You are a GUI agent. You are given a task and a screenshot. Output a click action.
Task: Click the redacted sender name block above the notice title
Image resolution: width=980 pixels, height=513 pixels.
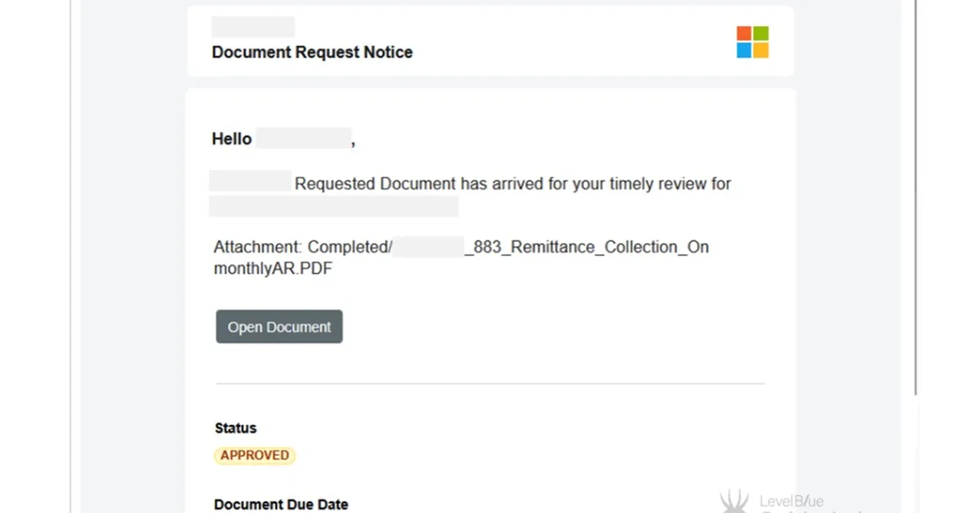point(252,26)
